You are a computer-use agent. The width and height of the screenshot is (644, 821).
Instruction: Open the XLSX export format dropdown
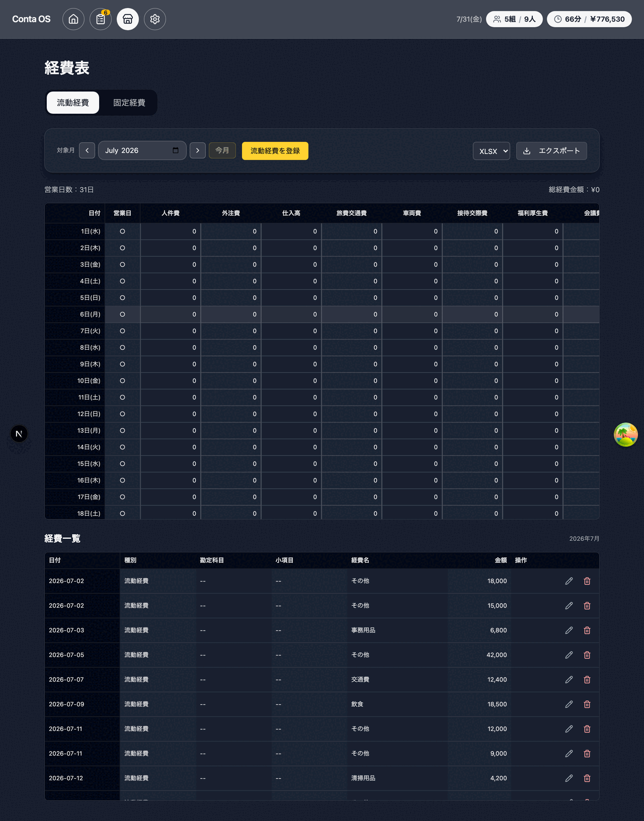[492, 151]
